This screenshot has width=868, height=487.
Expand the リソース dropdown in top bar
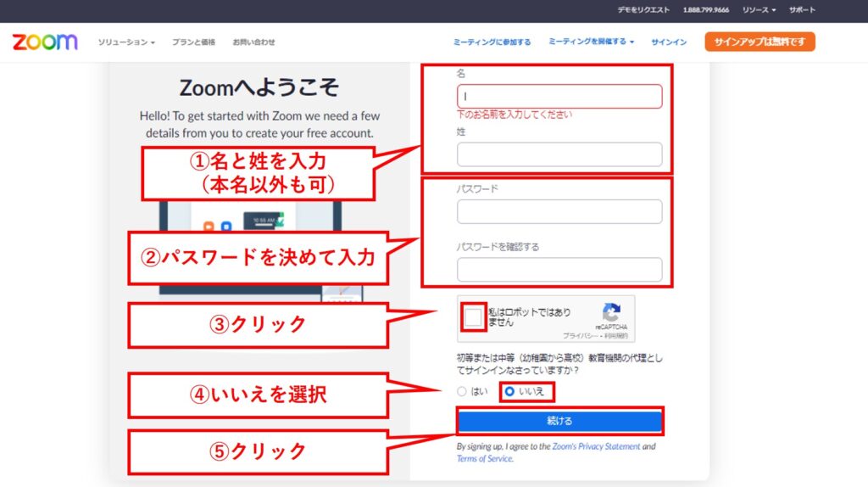[x=759, y=10]
